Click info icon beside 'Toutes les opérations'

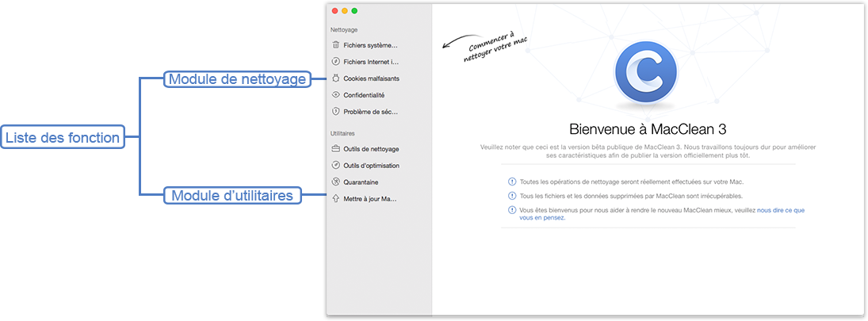click(511, 181)
